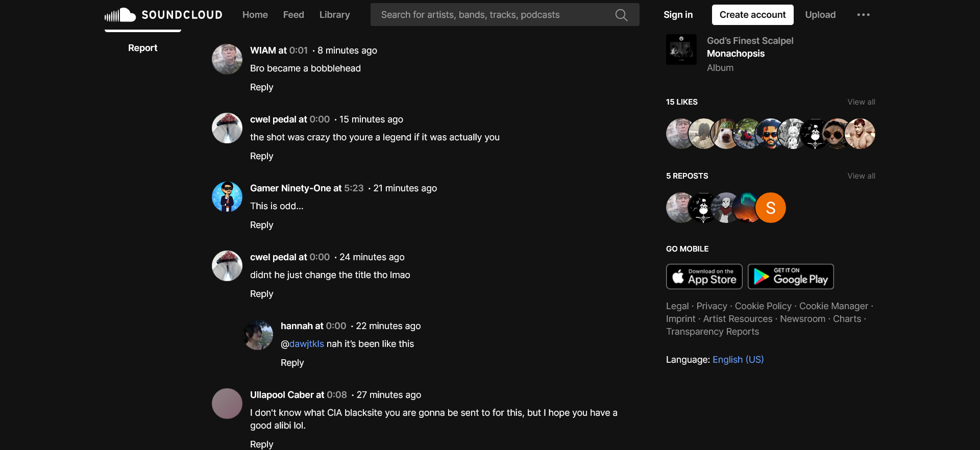Viewport: 980px width, 450px height.
Task: Jump to timestamp 5:23 in comment
Action: pyautogui.click(x=354, y=188)
